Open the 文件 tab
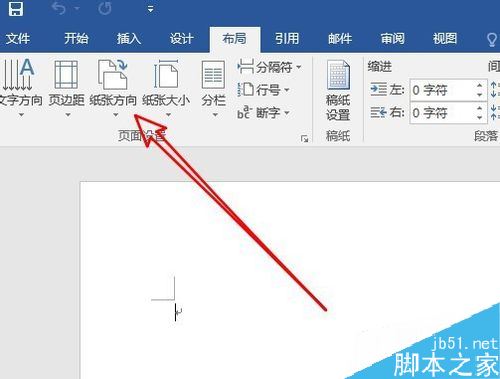 pos(18,39)
